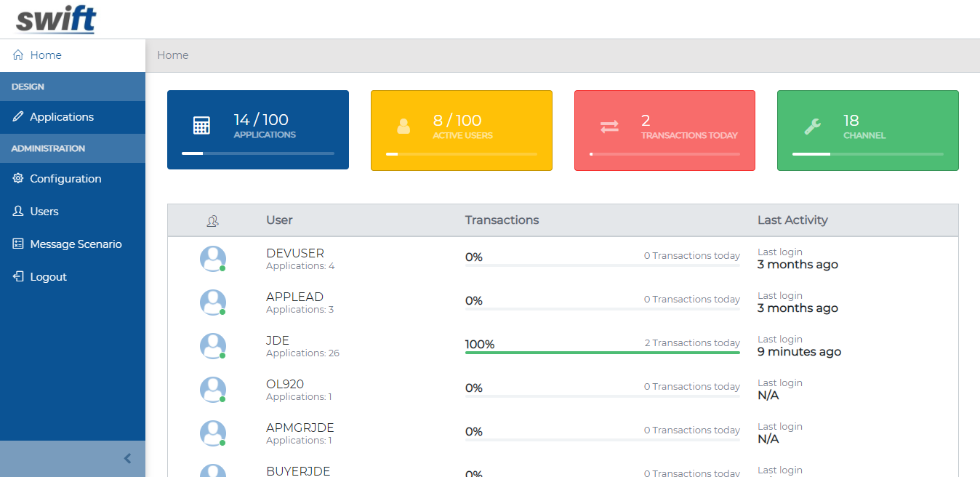This screenshot has height=477, width=980.
Task: Open the DEVUSER user entry
Action: click(x=294, y=253)
